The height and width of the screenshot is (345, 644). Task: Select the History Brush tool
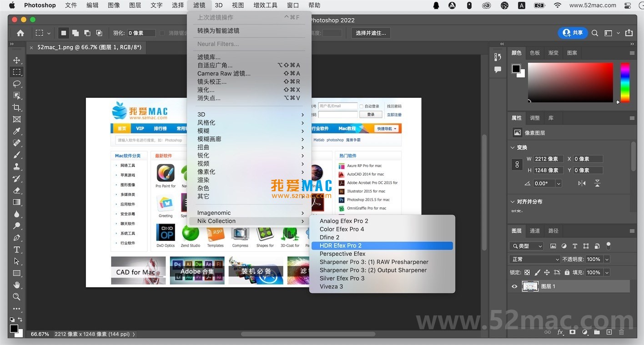pos(16,178)
